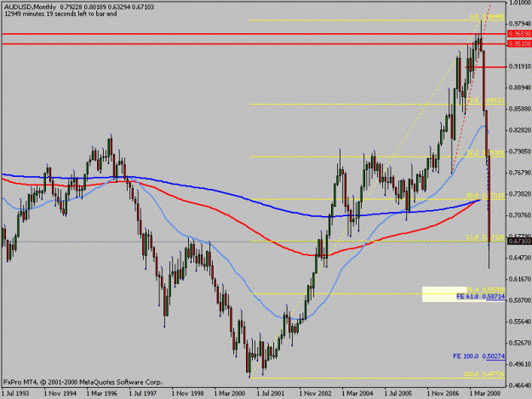Screen dimensions: 532x399
Task: Click the 1.01000 price axis label
Action: pos(520,3)
